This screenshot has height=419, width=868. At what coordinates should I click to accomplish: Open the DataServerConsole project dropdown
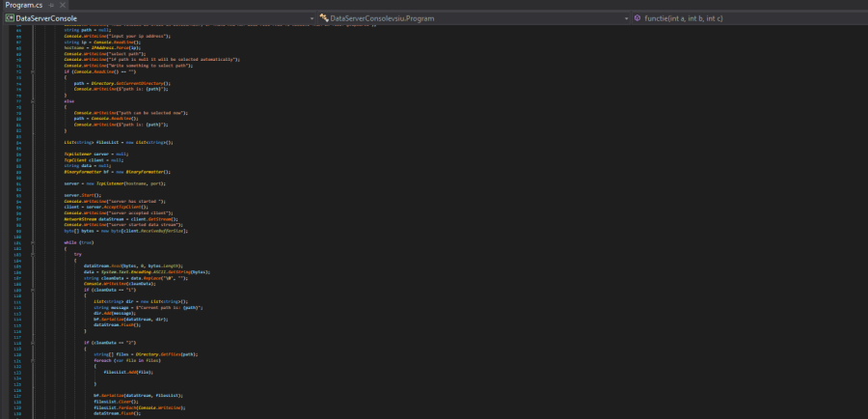[x=159, y=18]
